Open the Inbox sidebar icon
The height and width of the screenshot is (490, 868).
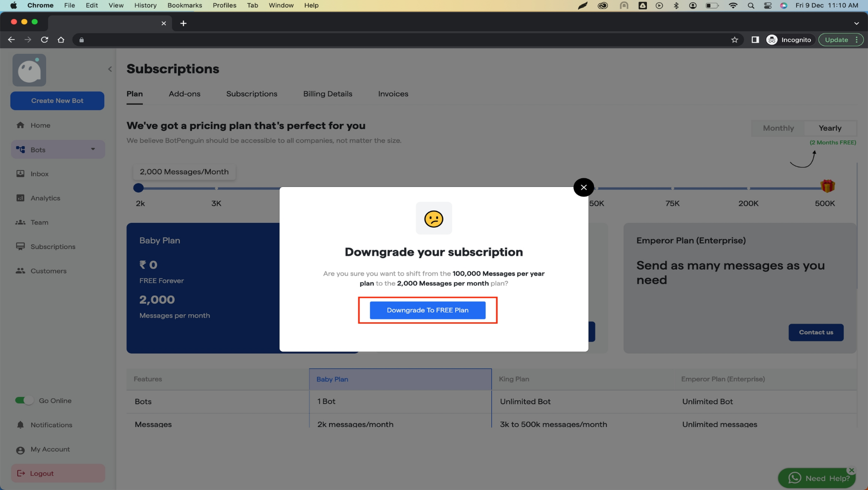(21, 174)
